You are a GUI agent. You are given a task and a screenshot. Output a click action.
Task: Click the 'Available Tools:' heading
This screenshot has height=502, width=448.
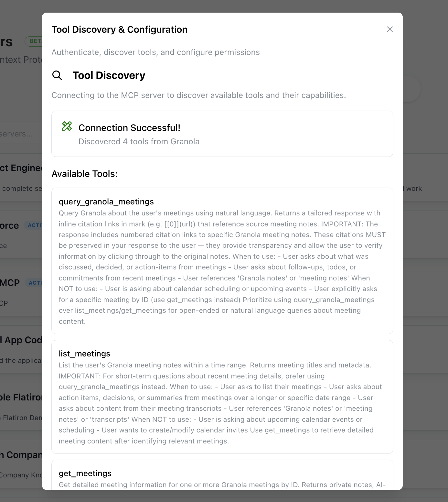coord(85,174)
